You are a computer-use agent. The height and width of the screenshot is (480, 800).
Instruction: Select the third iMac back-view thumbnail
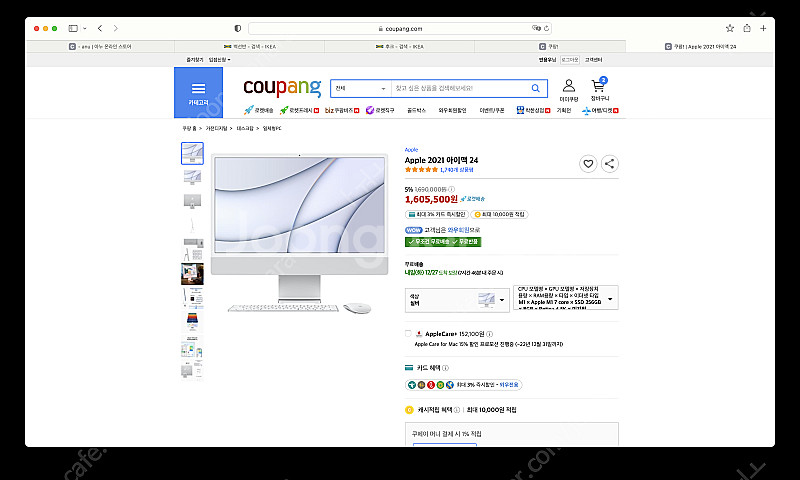point(192,201)
